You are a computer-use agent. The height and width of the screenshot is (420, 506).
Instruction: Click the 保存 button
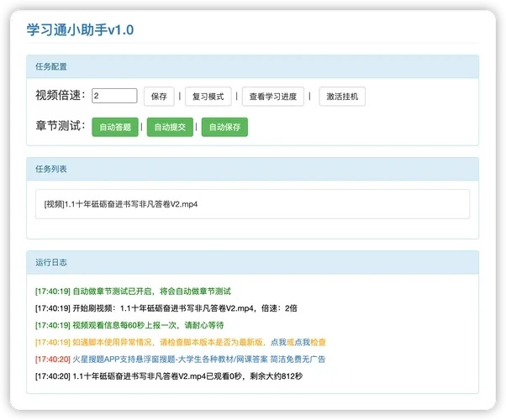pyautogui.click(x=159, y=97)
